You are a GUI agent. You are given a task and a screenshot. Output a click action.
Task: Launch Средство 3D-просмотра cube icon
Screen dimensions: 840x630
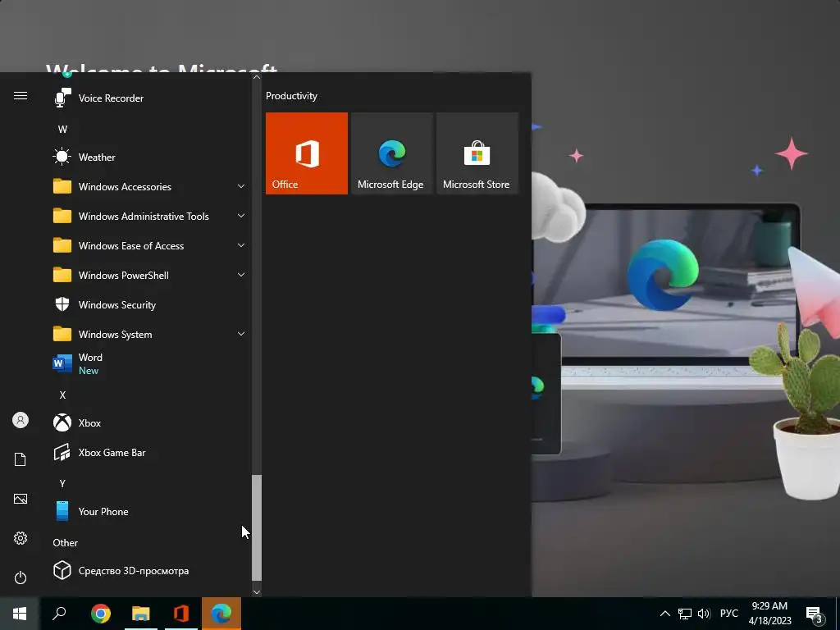click(x=62, y=570)
